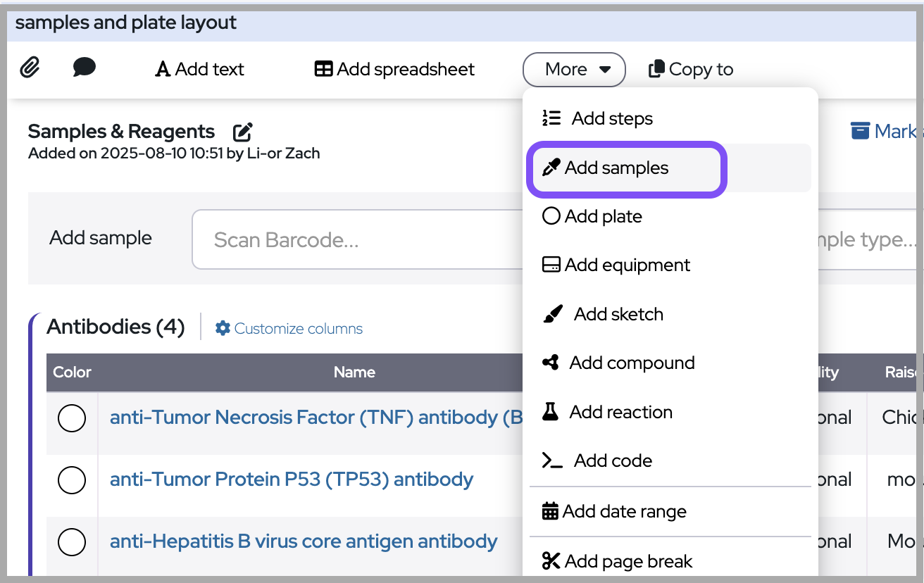Click the Add page break scissors icon
Viewport: 924px width, 583px height.
tap(550, 561)
